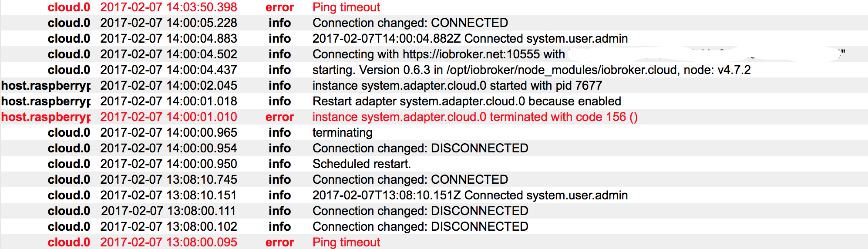Select the Ping timeout error at 14:03:50.398

(x=346, y=7)
